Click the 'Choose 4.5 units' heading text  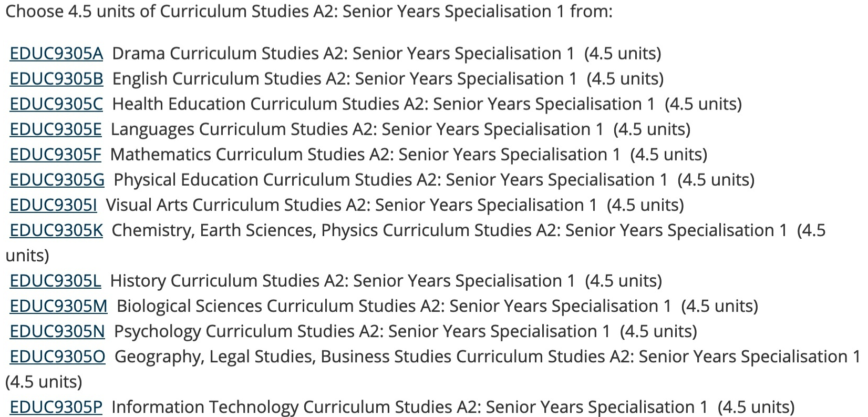point(308,12)
